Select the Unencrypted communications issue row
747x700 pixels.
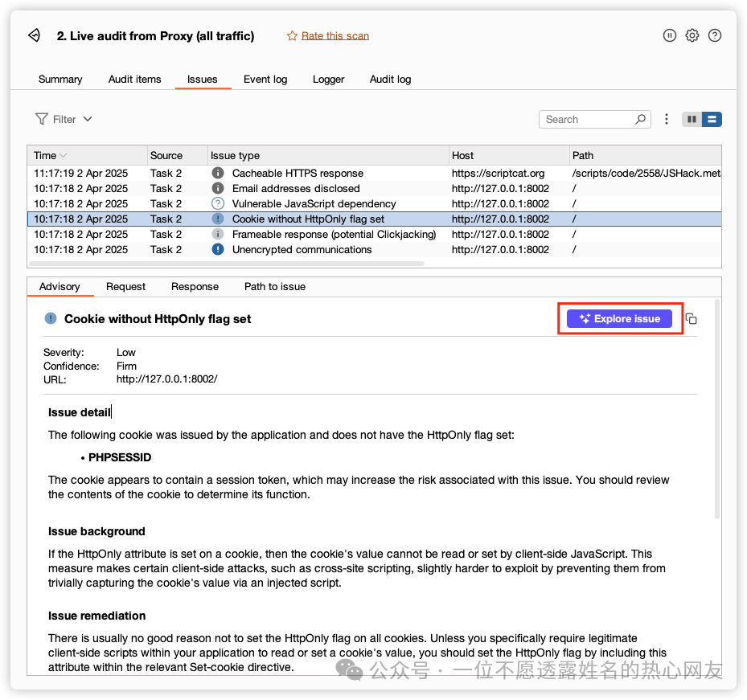[x=302, y=249]
